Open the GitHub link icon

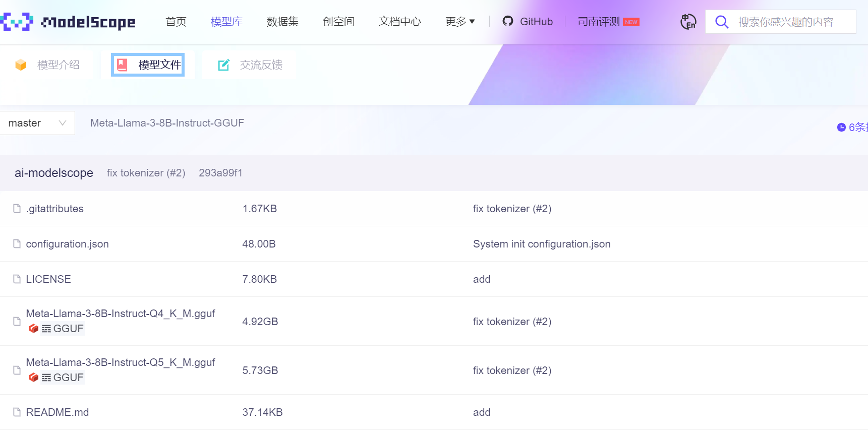[x=508, y=21]
